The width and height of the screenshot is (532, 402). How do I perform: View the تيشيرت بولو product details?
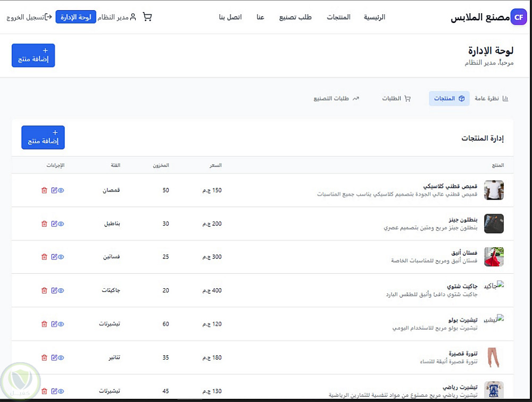tap(61, 324)
